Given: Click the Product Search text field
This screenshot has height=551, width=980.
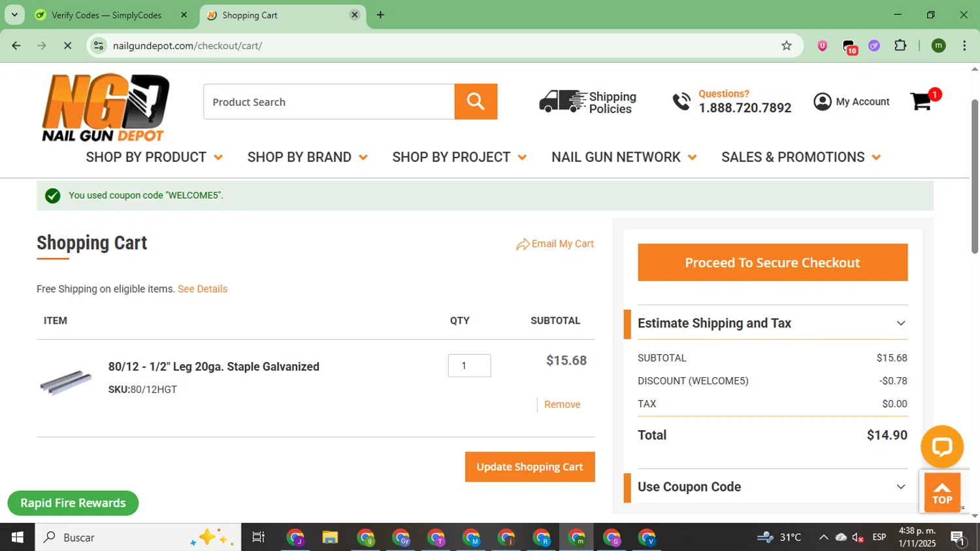Looking at the screenshot, I should [x=329, y=102].
